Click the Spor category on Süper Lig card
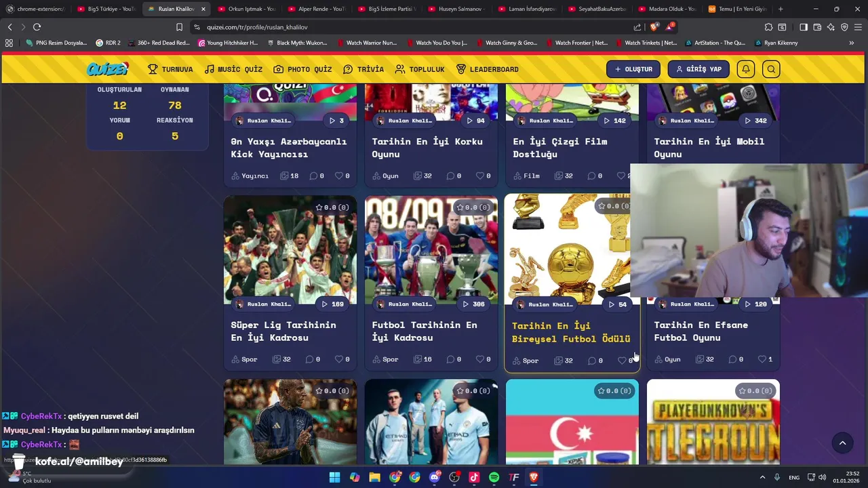This screenshot has height=488, width=868. click(x=244, y=359)
